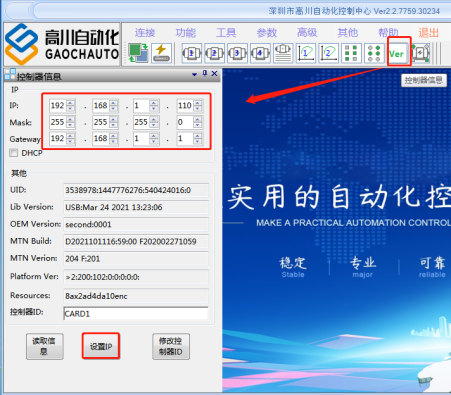Open the 连接 menu
This screenshot has height=395, width=451.
(145, 33)
